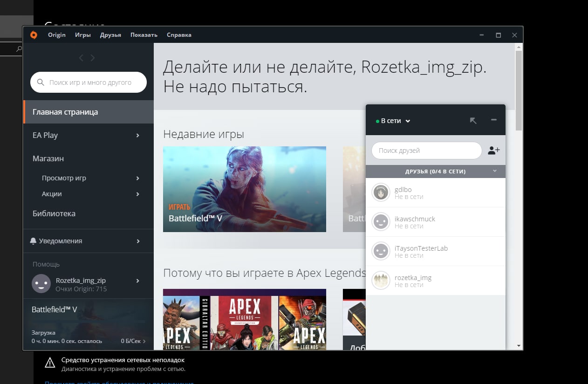Expand the Уведомления chevron
This screenshot has height=384, width=588.
point(138,241)
